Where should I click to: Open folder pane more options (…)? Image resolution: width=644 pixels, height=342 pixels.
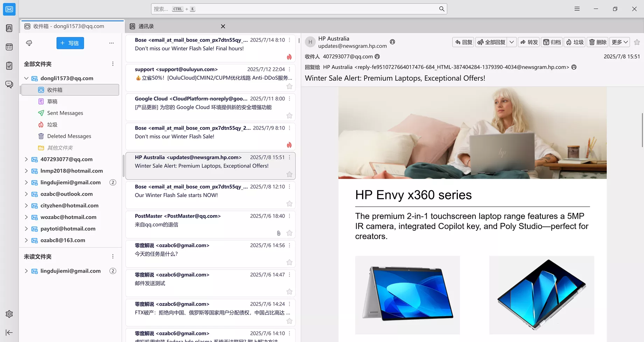tap(111, 43)
